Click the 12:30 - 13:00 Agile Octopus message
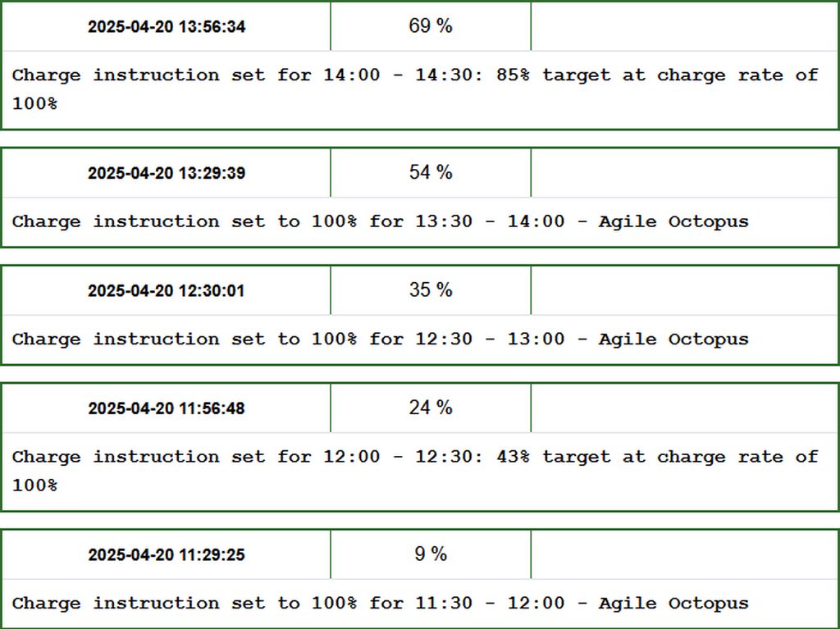Screen dimensions: 840x629 (x=381, y=340)
